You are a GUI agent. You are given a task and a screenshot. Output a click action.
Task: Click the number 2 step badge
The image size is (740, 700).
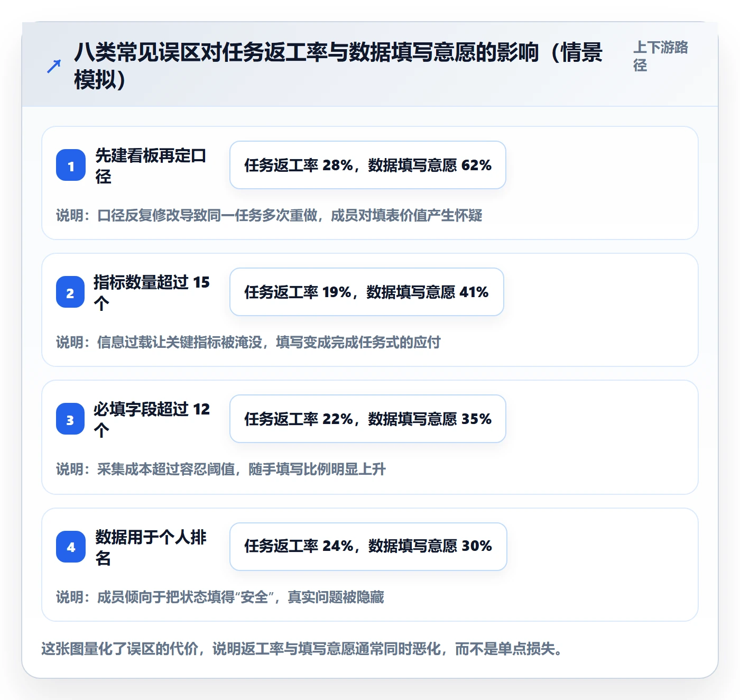pyautogui.click(x=70, y=292)
